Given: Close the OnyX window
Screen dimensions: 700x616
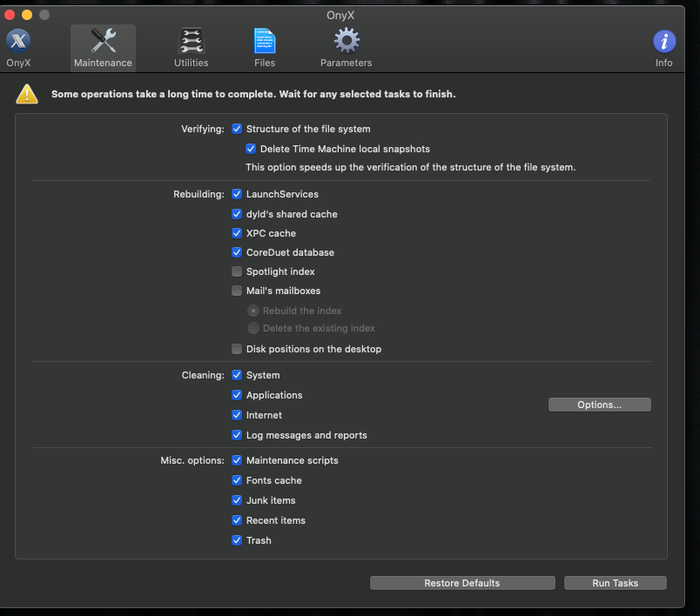Looking at the screenshot, I should pos(10,15).
